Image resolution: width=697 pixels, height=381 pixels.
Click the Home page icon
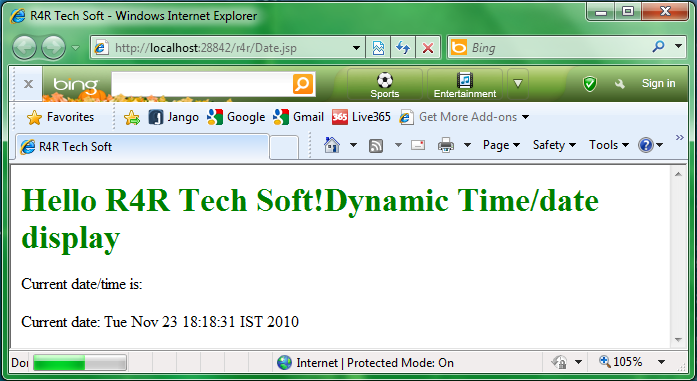332,145
